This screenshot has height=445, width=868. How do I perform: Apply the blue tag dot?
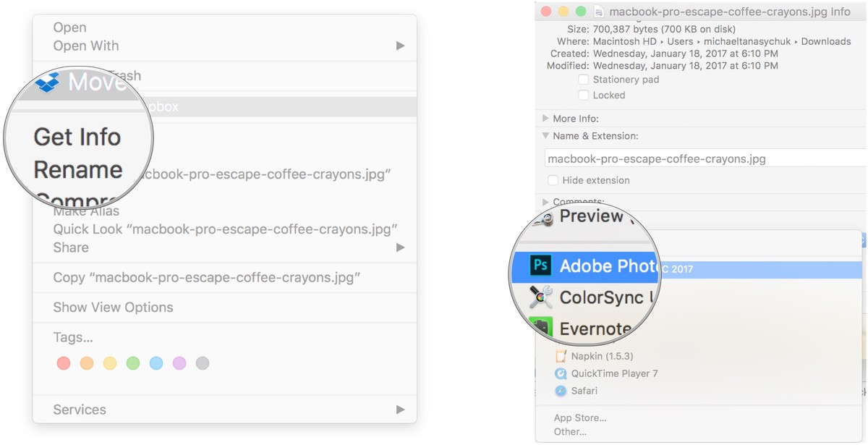156,363
